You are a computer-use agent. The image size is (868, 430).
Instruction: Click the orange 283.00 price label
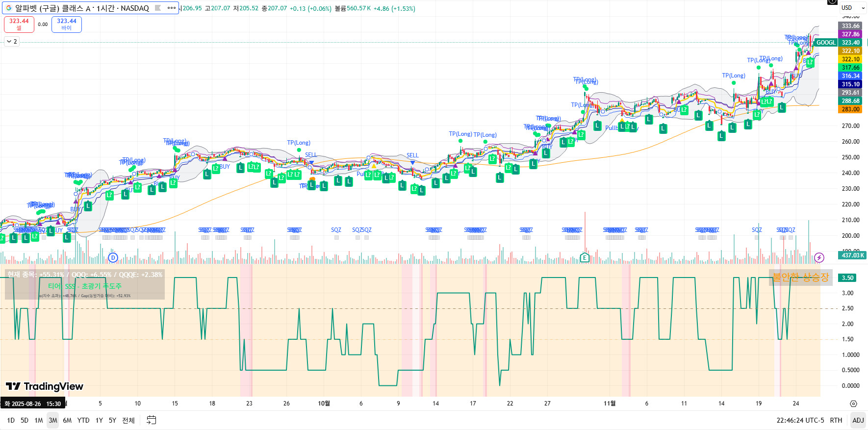[850, 109]
